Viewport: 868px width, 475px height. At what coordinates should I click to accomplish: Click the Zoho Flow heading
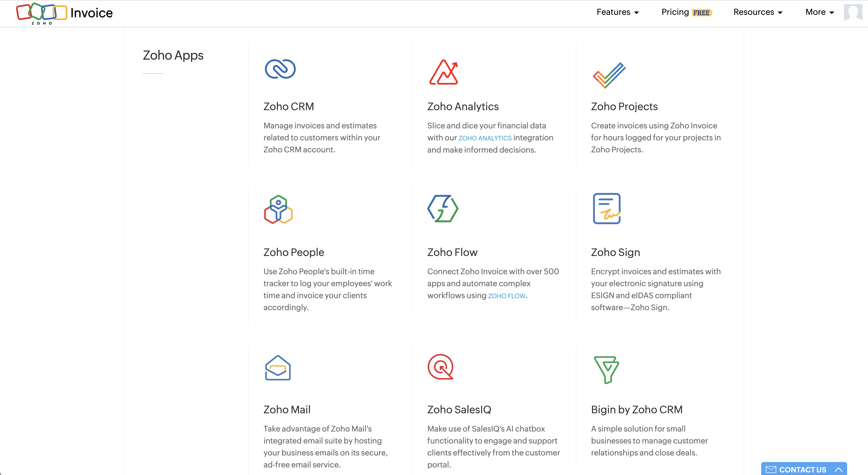pos(453,252)
